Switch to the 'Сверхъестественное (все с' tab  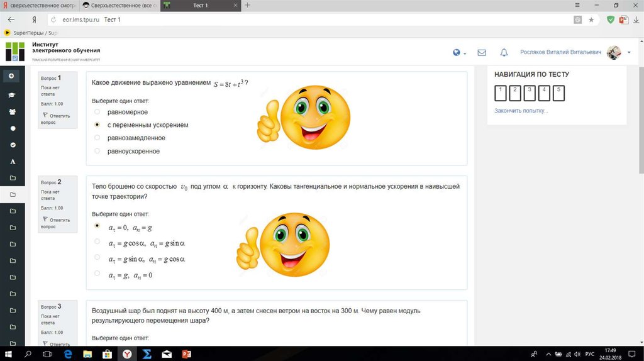pos(119,5)
